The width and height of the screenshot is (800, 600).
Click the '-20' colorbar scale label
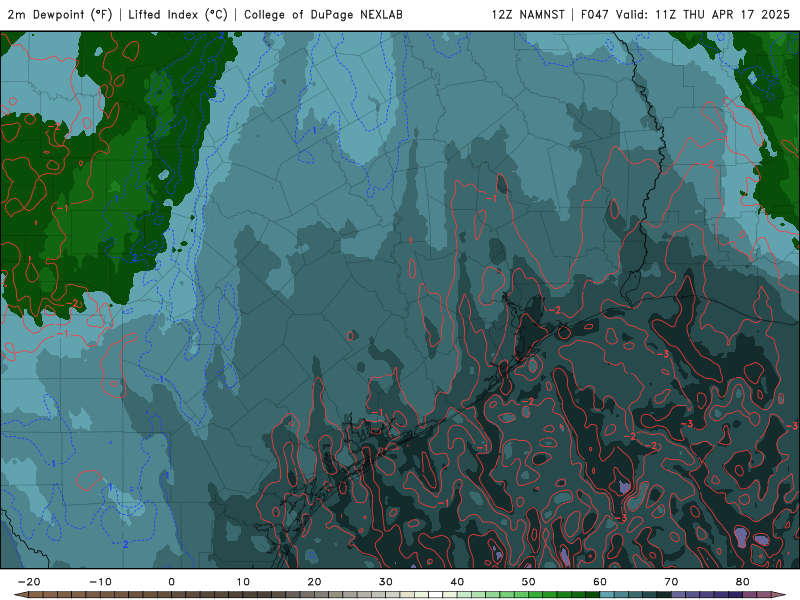pos(29,582)
